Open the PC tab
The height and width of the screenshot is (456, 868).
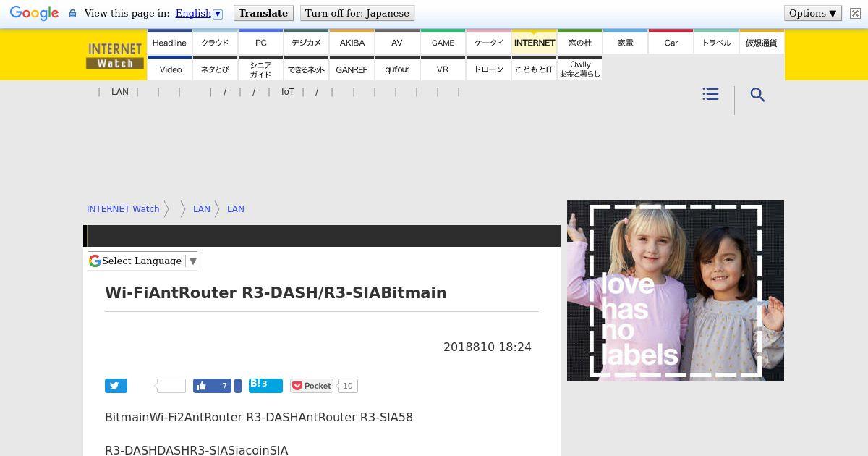coord(260,42)
